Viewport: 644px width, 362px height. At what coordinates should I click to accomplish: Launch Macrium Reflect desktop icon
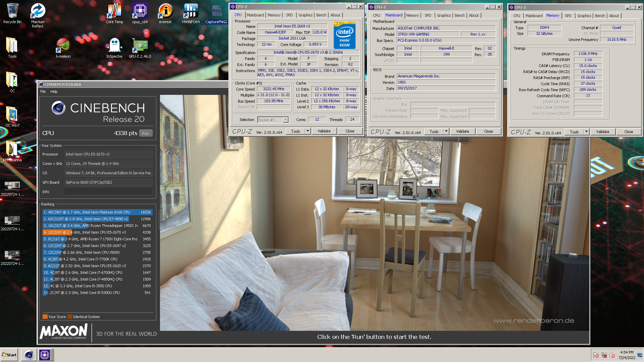(38, 15)
